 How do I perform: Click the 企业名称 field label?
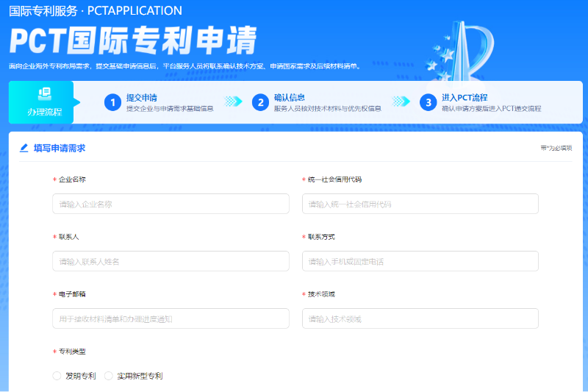point(72,179)
